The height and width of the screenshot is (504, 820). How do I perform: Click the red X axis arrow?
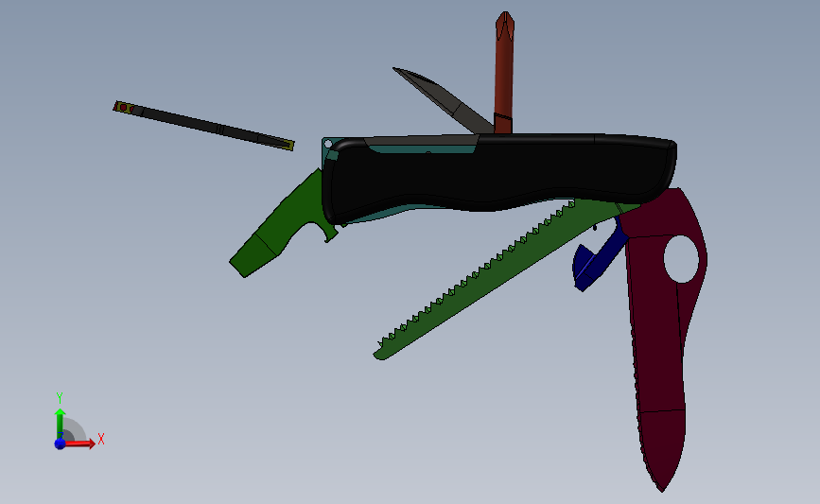tap(79, 443)
